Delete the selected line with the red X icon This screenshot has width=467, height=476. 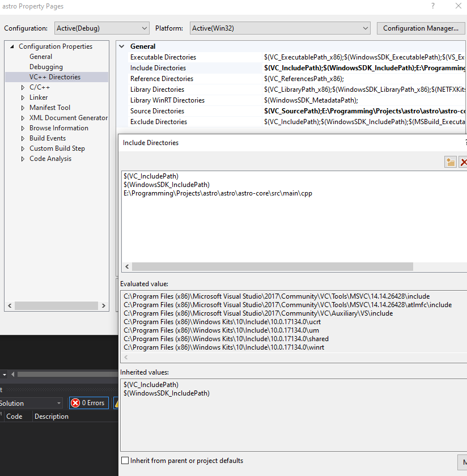pos(462,162)
